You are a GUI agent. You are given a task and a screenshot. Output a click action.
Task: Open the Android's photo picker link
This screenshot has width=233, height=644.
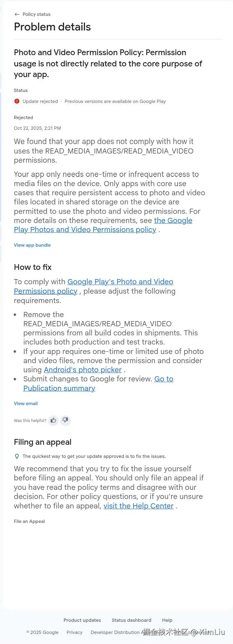pyautogui.click(x=83, y=370)
